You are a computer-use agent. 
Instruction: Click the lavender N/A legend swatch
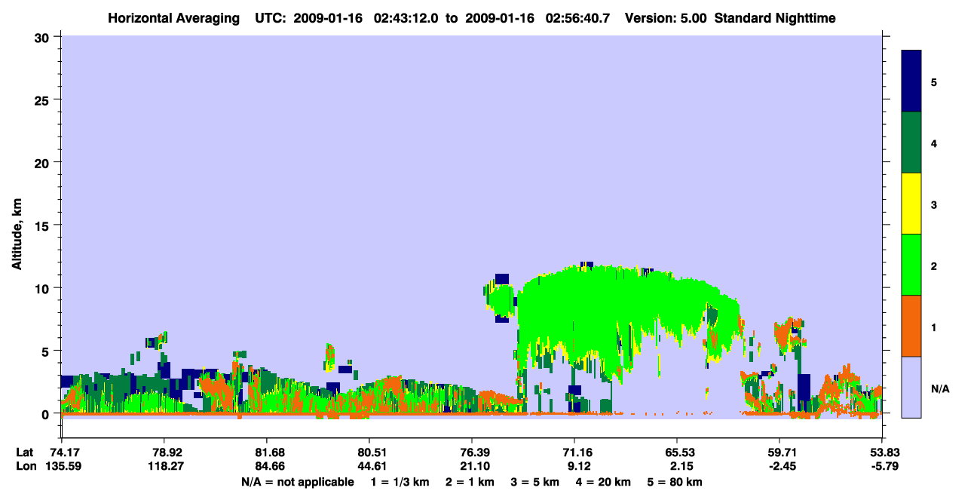[911, 387]
